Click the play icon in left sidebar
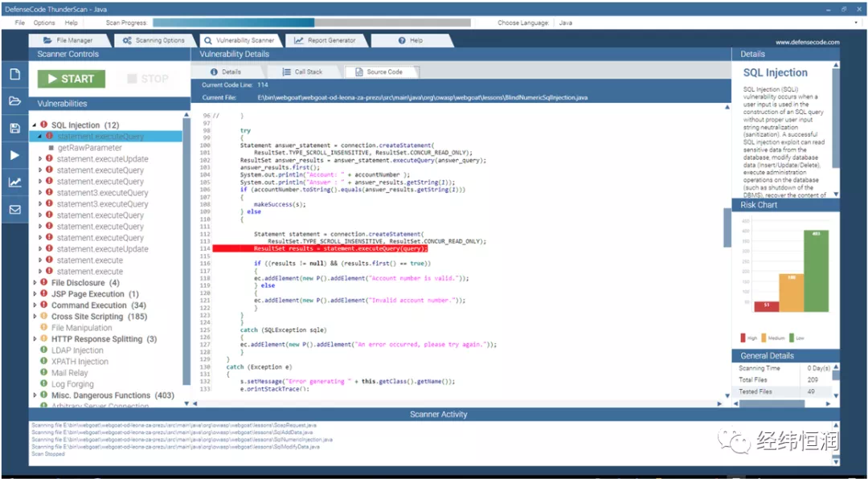The width and height of the screenshot is (868, 479). (15, 156)
